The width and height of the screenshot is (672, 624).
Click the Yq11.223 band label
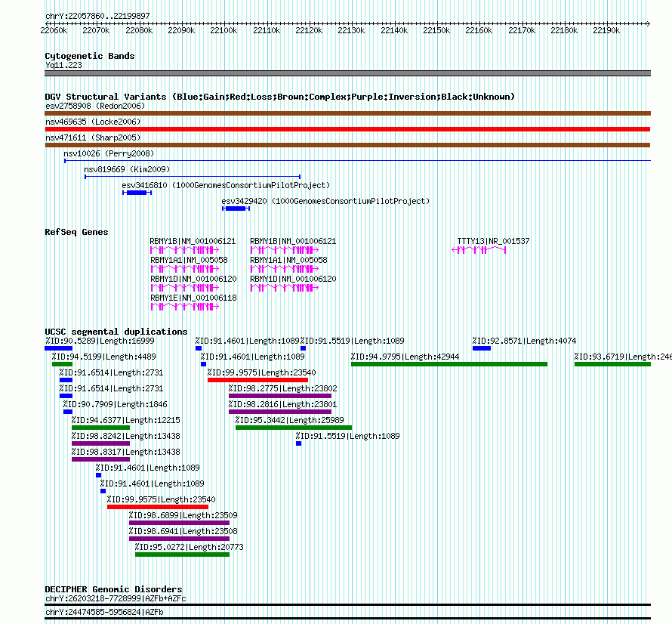pos(64,65)
